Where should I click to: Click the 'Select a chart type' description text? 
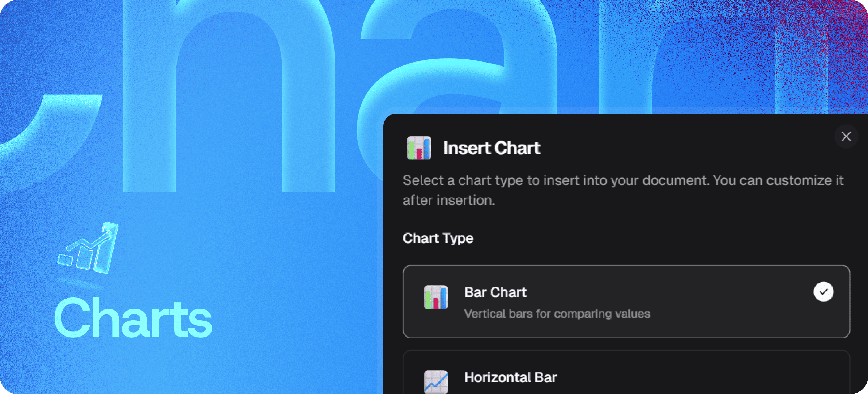(x=622, y=181)
